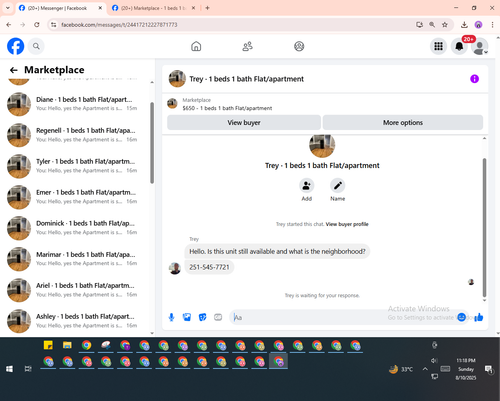Image resolution: width=500 pixels, height=401 pixels.
Task: Click Trey's avatar beside phone number message
Action: click(x=175, y=268)
